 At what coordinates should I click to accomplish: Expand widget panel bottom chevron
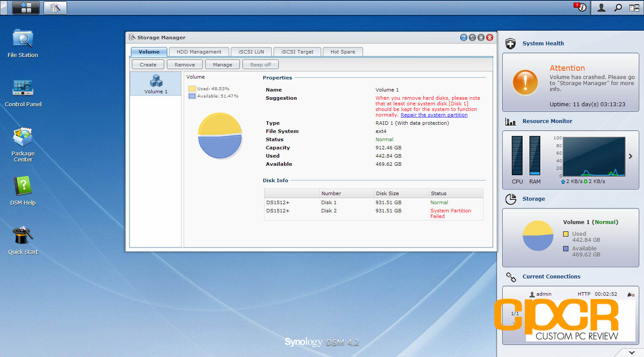(631, 352)
